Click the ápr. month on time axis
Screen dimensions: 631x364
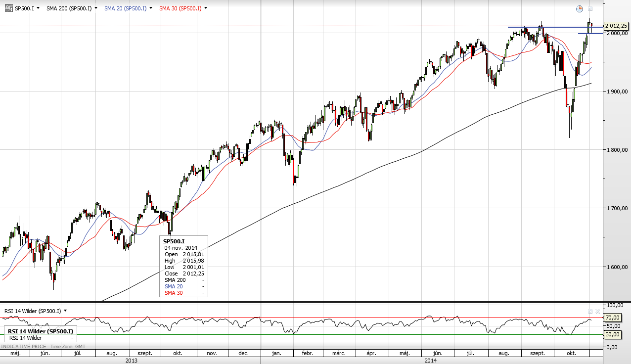[x=372, y=353]
